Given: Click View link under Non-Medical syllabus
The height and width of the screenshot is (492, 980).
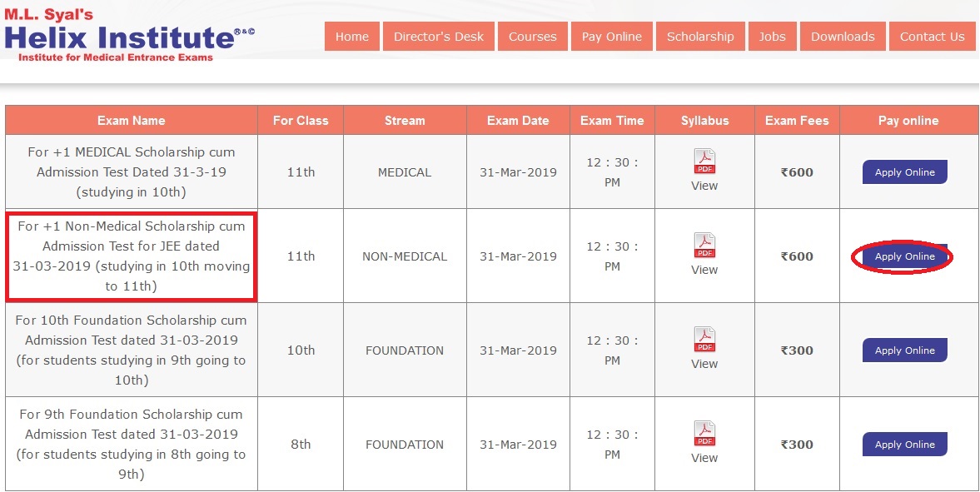Looking at the screenshot, I should tap(704, 270).
